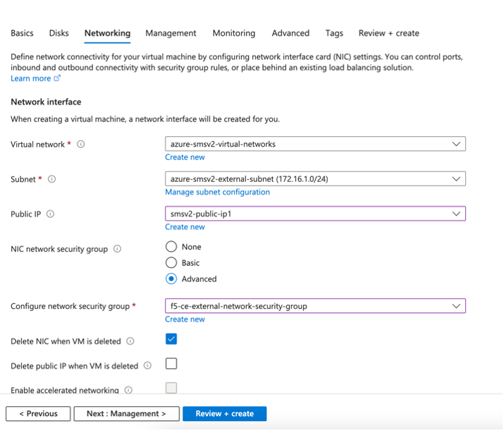Switch to the Disks tab

pos(59,33)
